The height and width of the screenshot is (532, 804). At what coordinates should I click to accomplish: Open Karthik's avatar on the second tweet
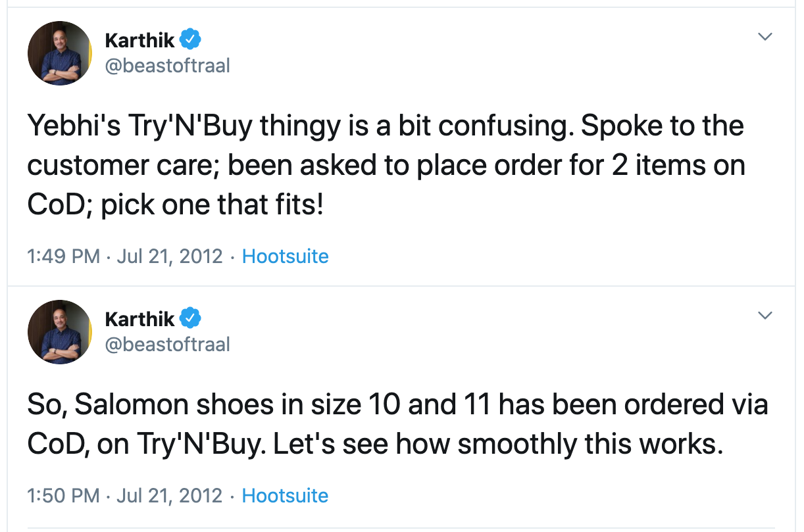(x=59, y=332)
